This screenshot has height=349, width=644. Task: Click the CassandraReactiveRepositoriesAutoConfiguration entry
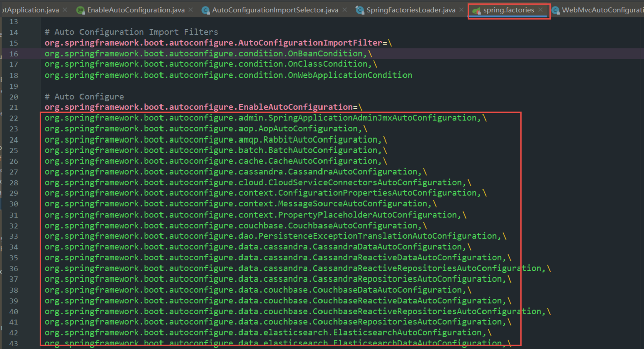[297, 268]
